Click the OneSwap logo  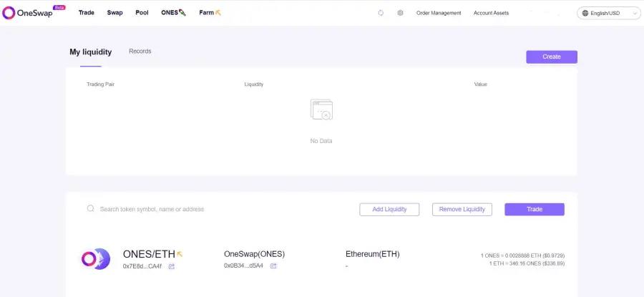34,13
